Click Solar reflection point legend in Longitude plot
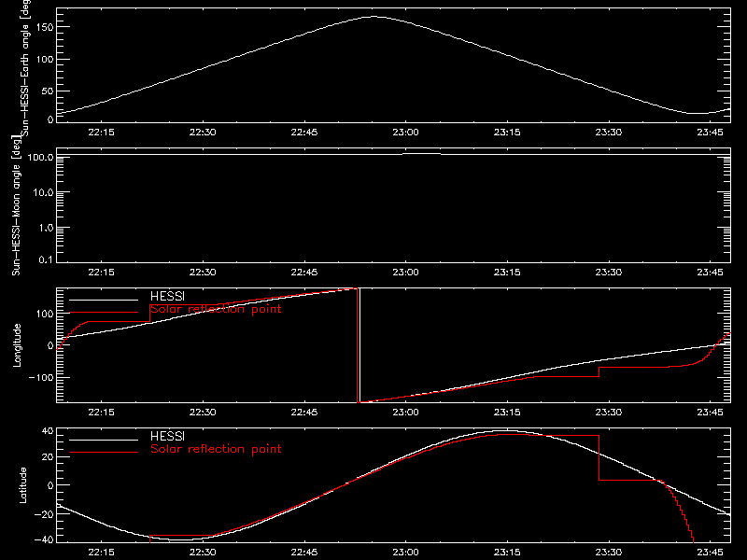This screenshot has width=747, height=560. click(x=216, y=309)
